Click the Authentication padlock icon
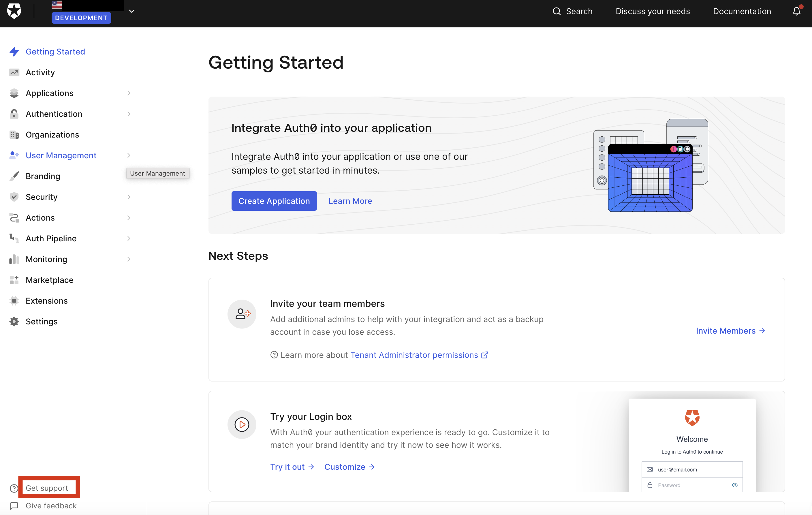Screen dimensions: 812x515 coord(14,114)
